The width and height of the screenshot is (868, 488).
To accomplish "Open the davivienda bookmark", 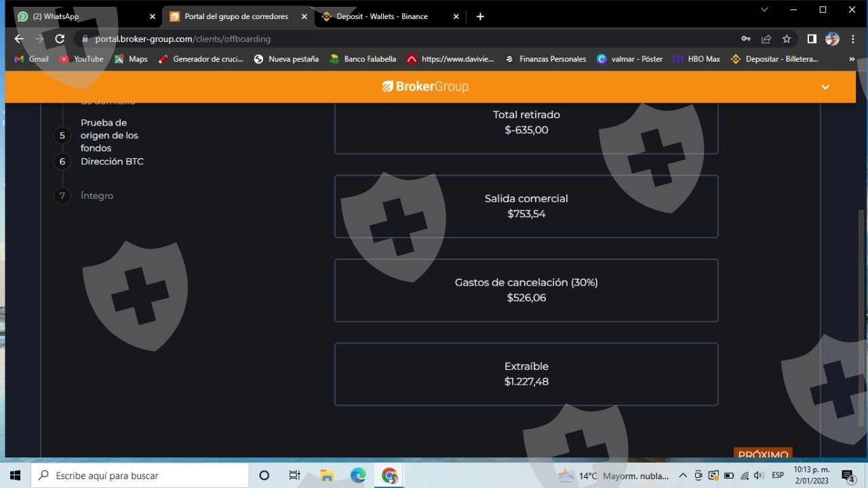I will pyautogui.click(x=450, y=59).
